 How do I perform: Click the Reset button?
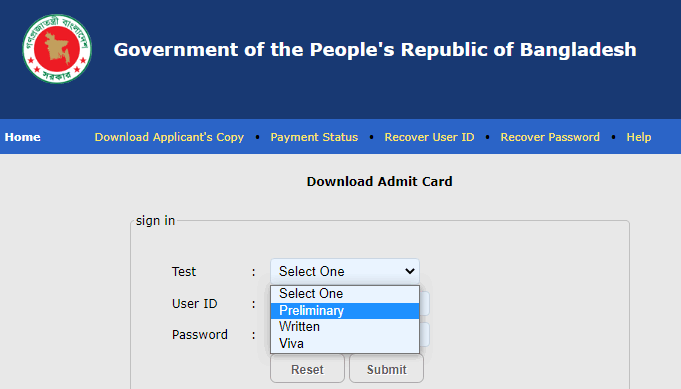point(307,369)
